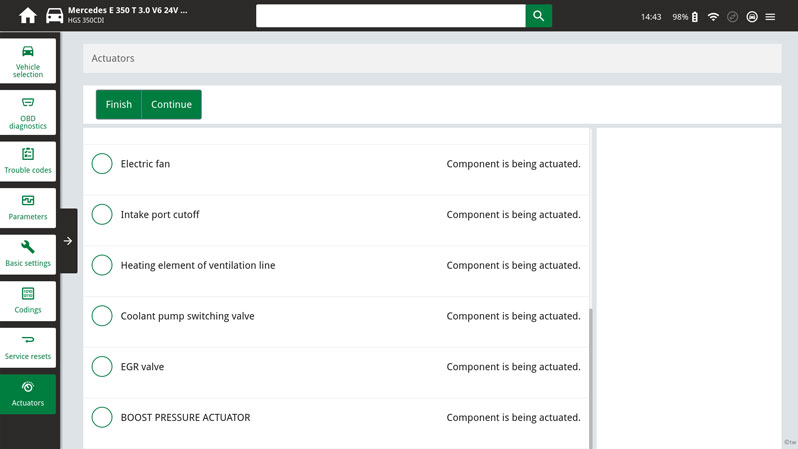Viewport: 798px width, 449px height.
Task: Go to Basic settings menu item
Action: point(28,254)
